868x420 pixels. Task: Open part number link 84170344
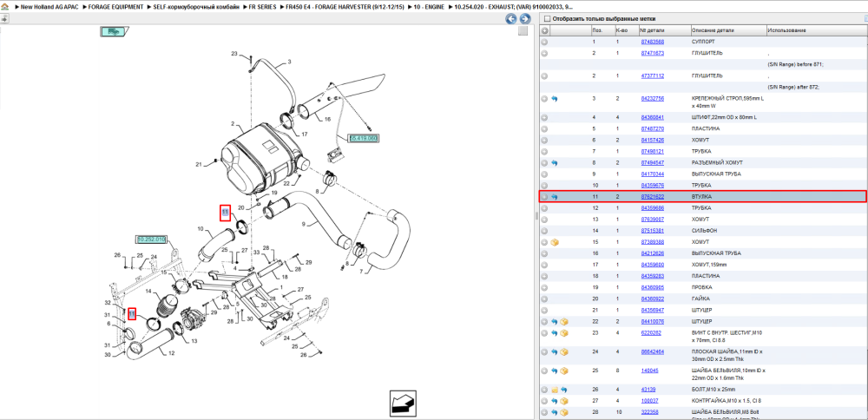coord(652,174)
